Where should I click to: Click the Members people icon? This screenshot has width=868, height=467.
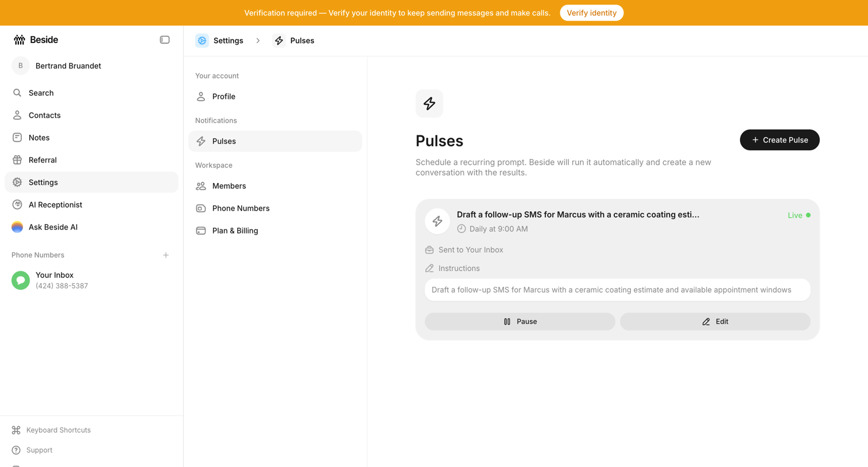(x=201, y=186)
